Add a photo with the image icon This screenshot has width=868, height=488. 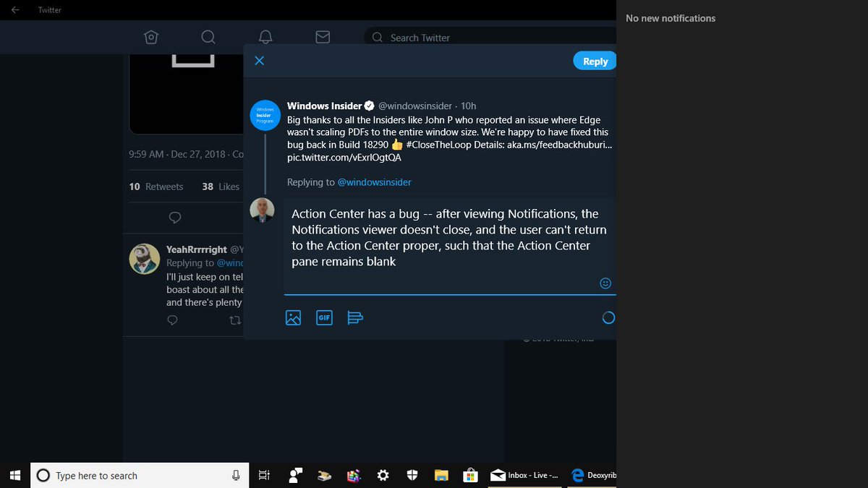pos(293,317)
